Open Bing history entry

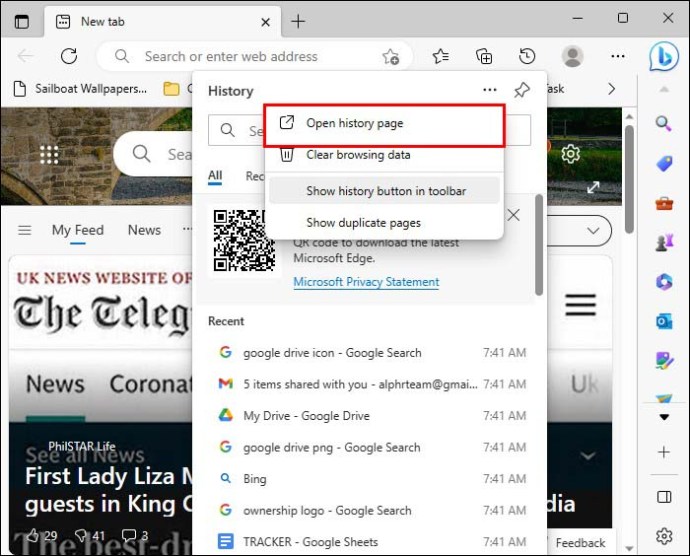pos(372,479)
